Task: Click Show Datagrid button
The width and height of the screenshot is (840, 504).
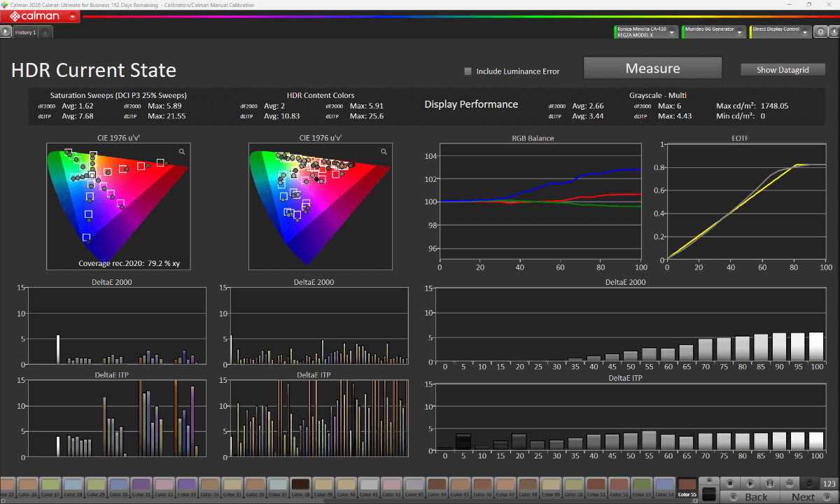Action: point(783,70)
